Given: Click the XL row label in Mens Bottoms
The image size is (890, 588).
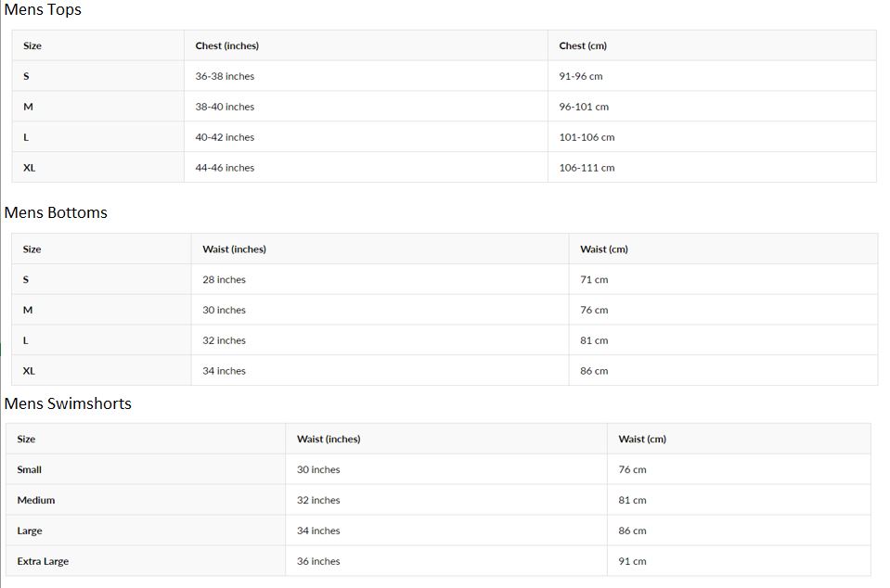Looking at the screenshot, I should 29,371.
